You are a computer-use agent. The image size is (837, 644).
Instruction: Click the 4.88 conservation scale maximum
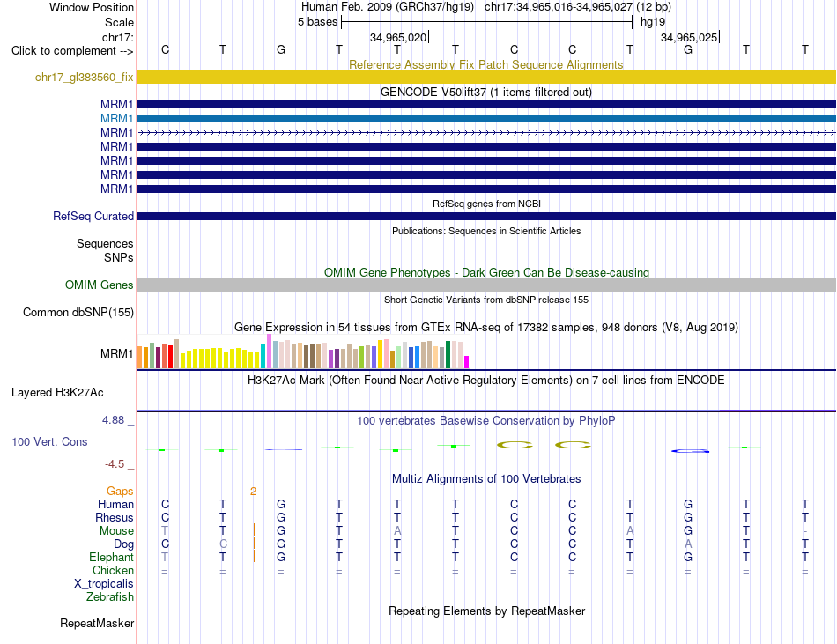(x=113, y=420)
